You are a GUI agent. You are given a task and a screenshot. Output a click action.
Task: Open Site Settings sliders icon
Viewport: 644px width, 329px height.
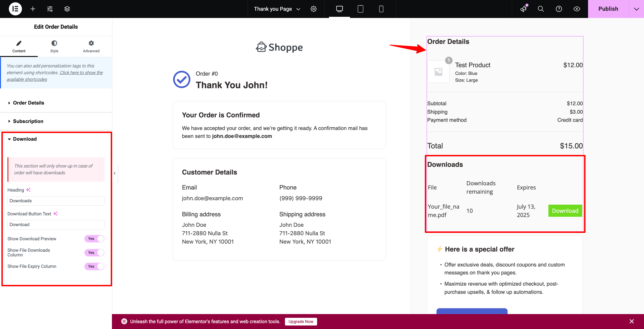click(50, 9)
